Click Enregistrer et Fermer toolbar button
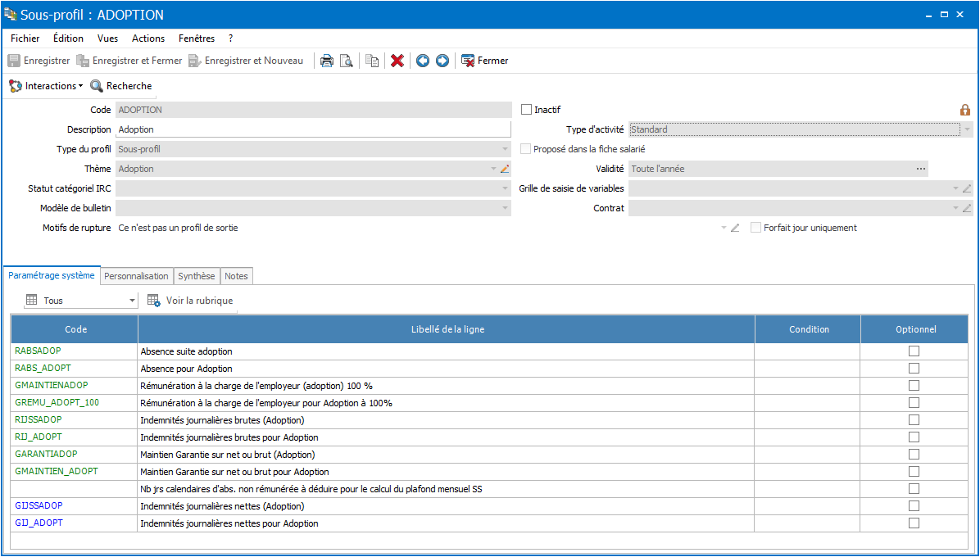The height and width of the screenshot is (557, 980). click(129, 61)
